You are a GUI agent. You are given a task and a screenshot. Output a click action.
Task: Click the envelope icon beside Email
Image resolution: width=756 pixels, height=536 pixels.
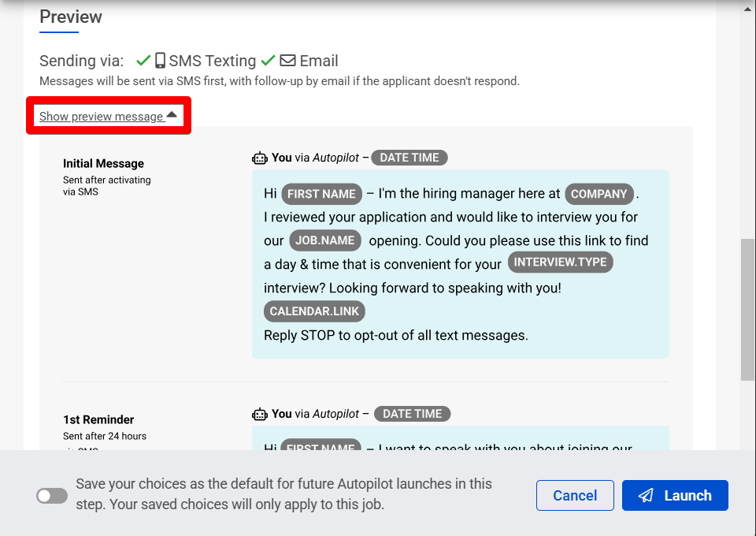pos(287,60)
